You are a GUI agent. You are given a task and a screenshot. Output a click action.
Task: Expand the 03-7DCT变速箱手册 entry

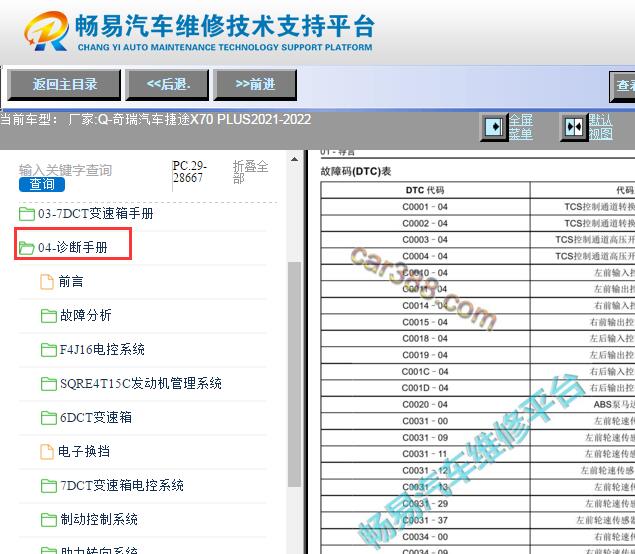[x=96, y=213]
